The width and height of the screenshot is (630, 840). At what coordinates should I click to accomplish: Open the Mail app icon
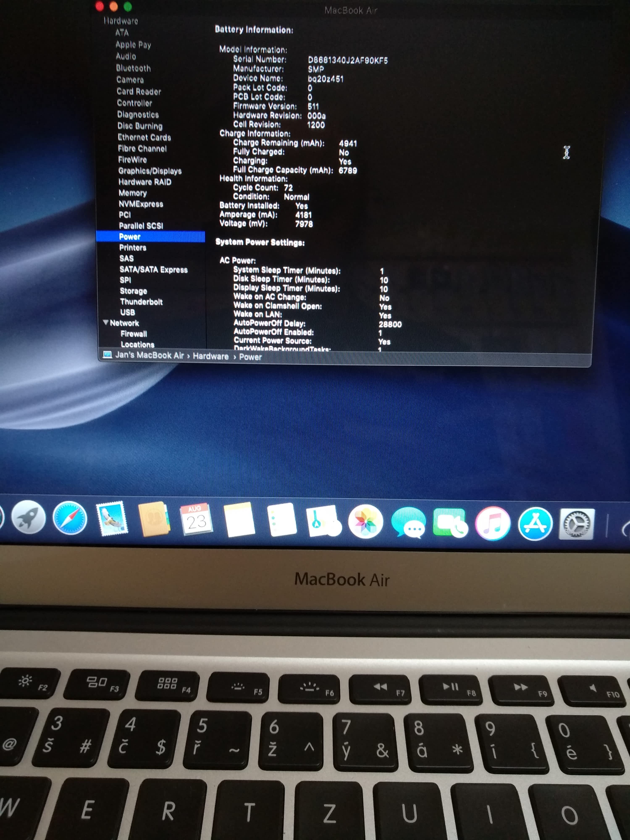tap(112, 519)
